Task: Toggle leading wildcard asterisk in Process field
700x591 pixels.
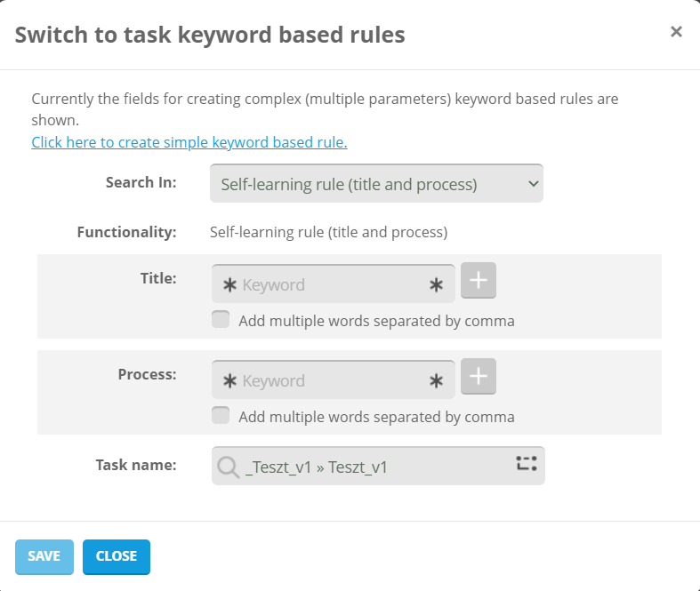Action: click(x=229, y=381)
